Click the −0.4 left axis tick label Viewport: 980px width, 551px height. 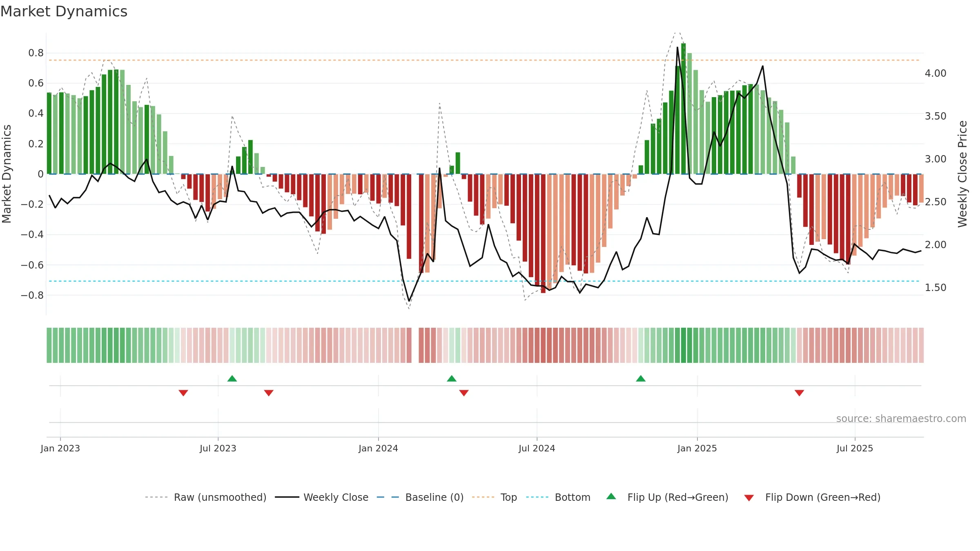point(32,234)
